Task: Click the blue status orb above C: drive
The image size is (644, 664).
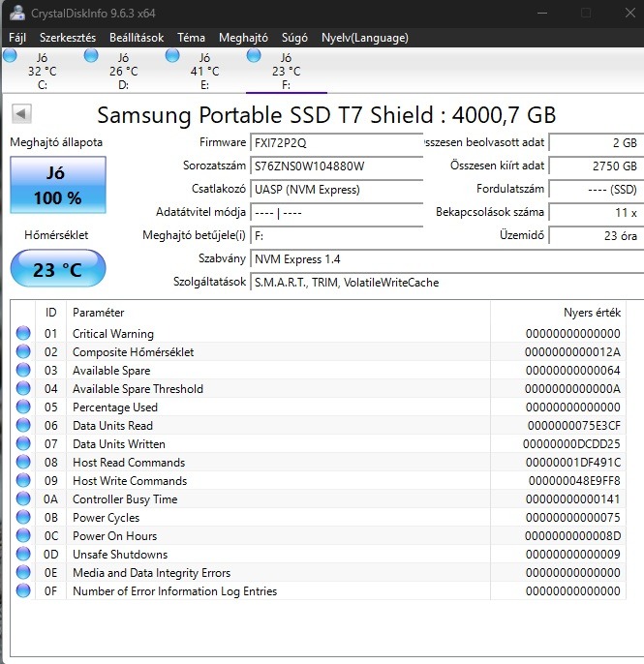Action: pos(10,55)
